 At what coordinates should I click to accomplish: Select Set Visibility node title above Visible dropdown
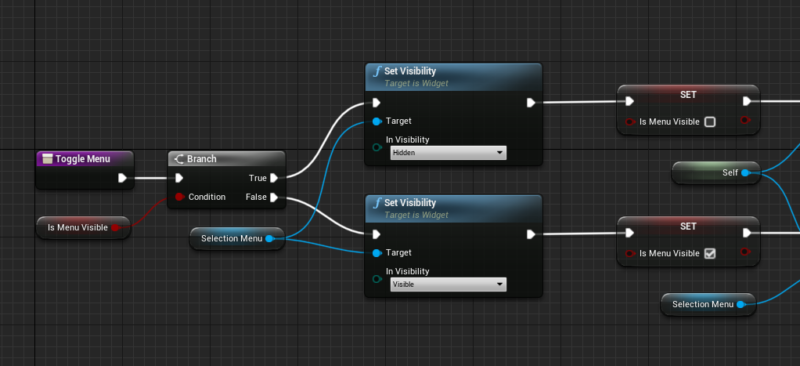410,203
